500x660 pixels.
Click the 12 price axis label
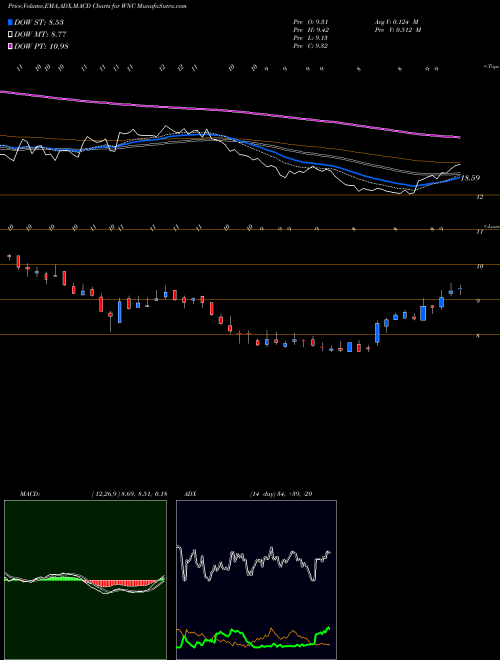click(x=480, y=197)
